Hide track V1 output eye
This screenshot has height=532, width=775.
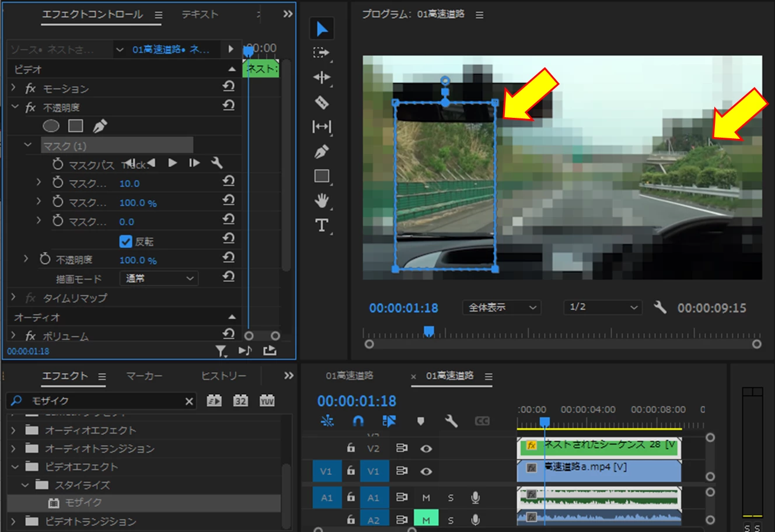tap(426, 471)
